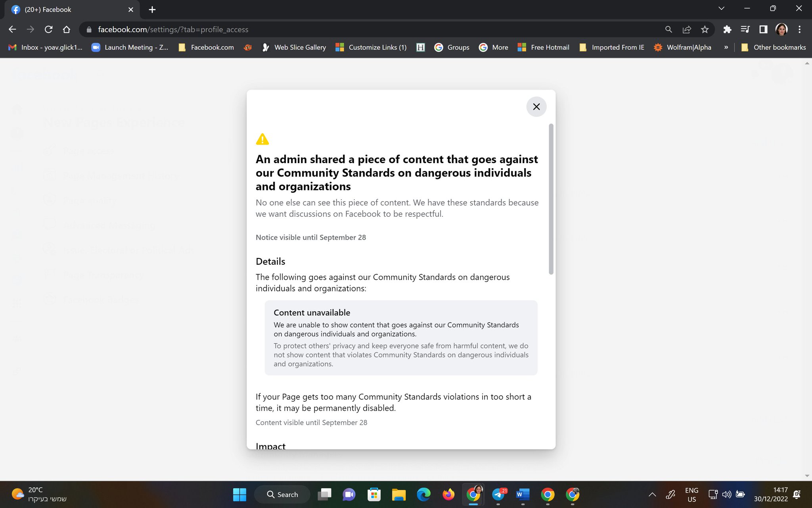Close the Community Standards violation dialog

pyautogui.click(x=536, y=107)
